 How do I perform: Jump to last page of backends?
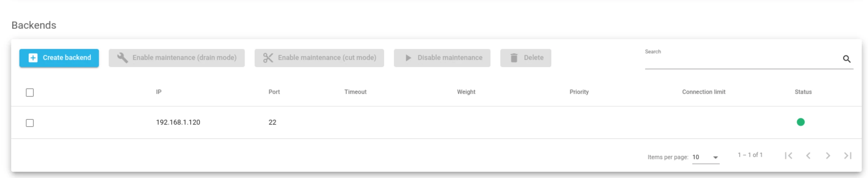pyautogui.click(x=848, y=156)
